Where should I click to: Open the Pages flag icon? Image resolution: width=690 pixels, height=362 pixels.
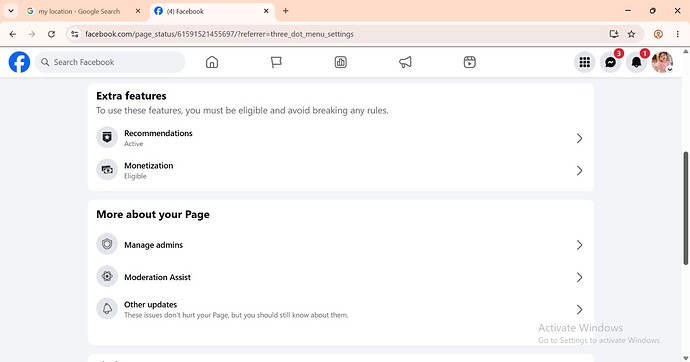tap(276, 62)
